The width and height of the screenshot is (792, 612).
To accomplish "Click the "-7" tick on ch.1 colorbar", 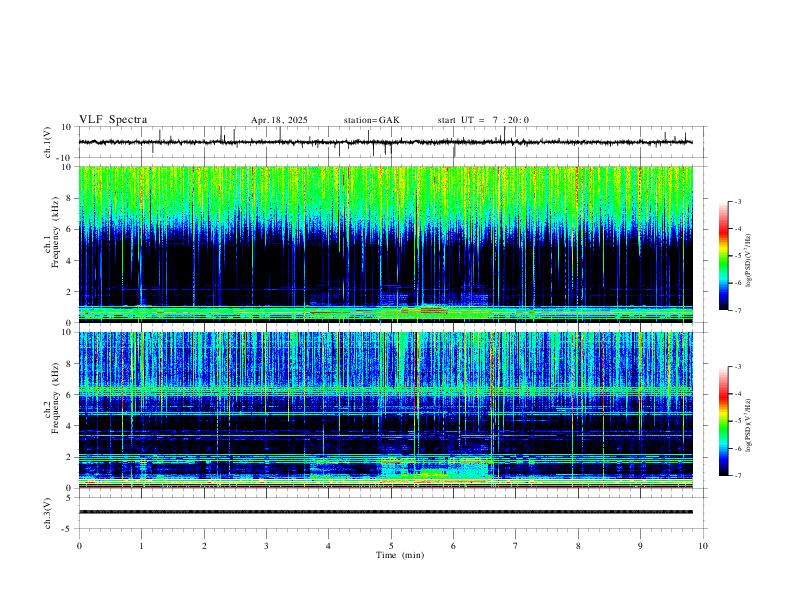I will pos(737,310).
